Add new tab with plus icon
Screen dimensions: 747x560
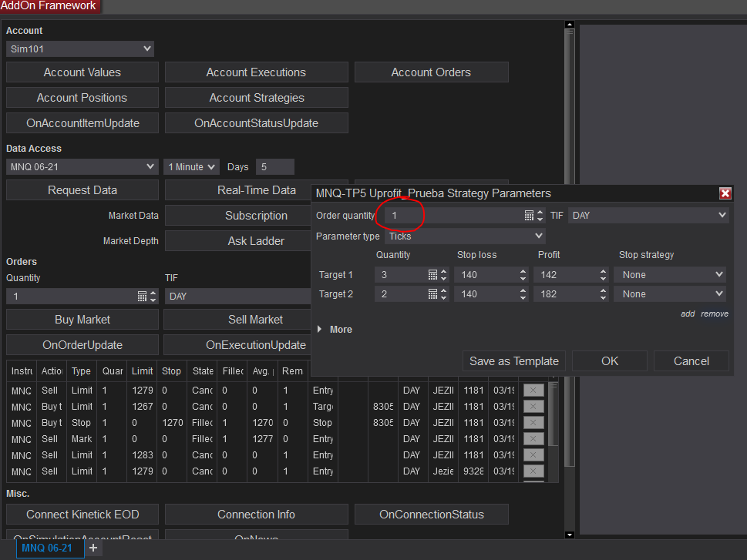(93, 548)
